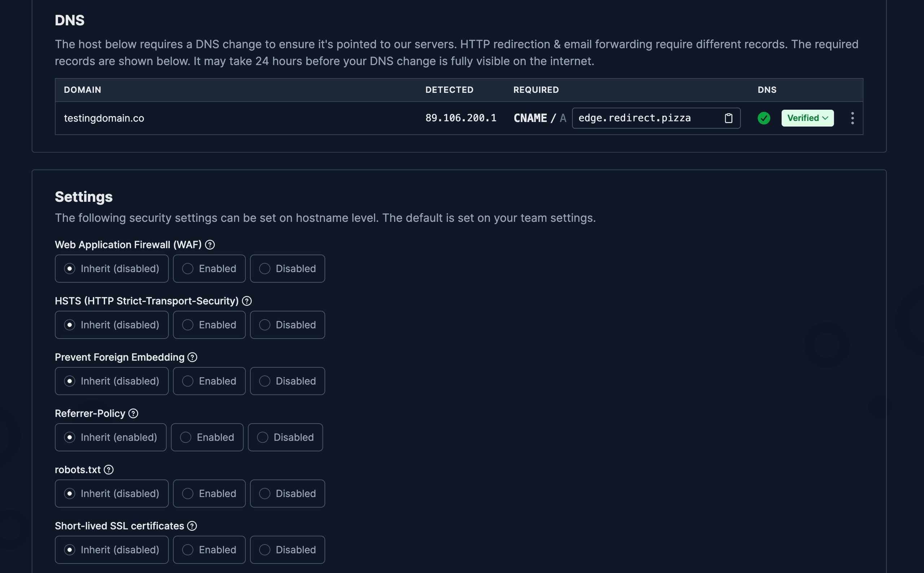Click the DNS section heading
Viewport: 924px width, 573px height.
tap(70, 21)
